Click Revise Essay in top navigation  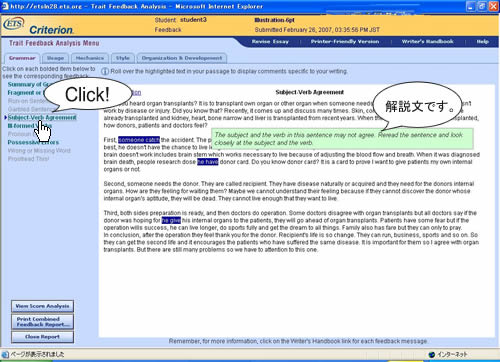click(270, 42)
